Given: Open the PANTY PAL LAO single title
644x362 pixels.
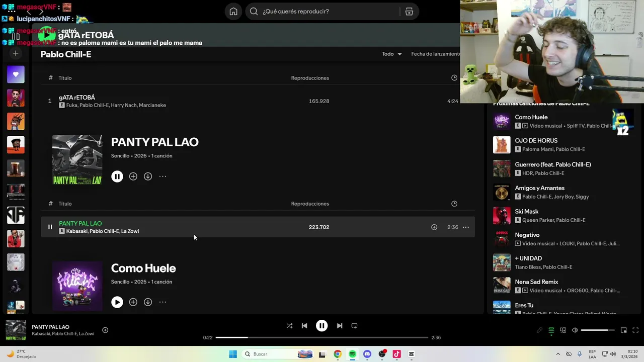Looking at the screenshot, I should point(154,142).
